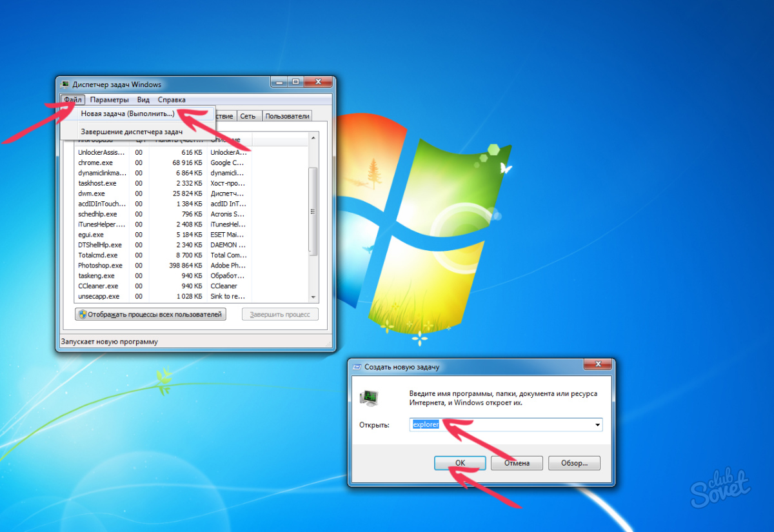
Task: Click the 616 КБ memory value
Action: tap(191, 152)
